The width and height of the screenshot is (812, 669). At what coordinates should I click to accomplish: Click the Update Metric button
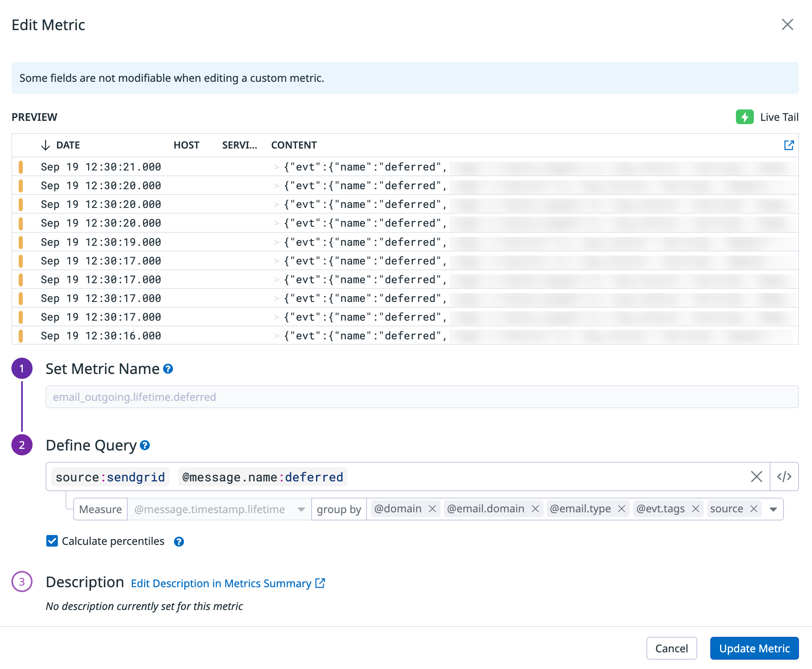pos(754,648)
